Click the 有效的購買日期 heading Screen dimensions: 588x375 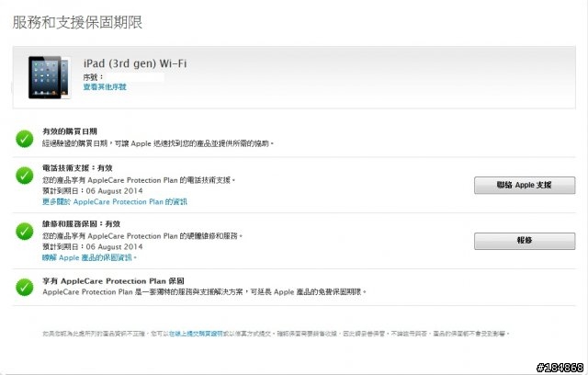coord(70,131)
